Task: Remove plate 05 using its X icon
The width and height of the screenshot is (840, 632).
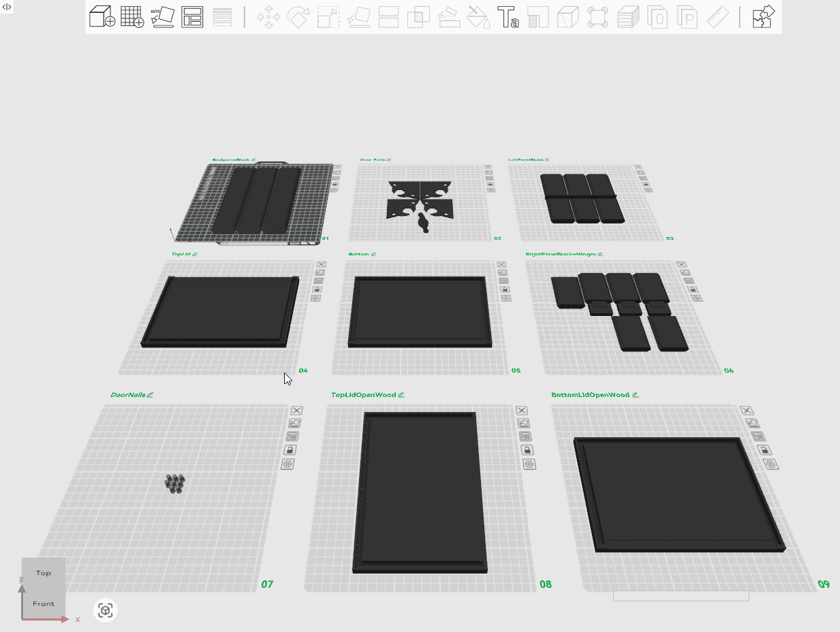Action: (x=503, y=264)
